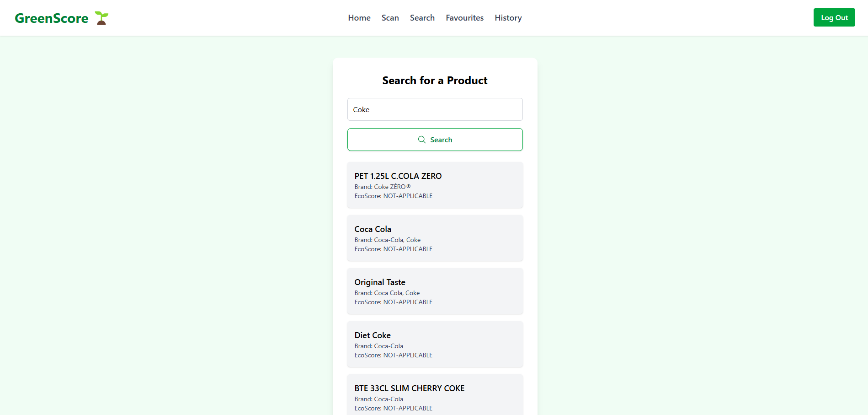Select the Diet Coke result card

[435, 344]
